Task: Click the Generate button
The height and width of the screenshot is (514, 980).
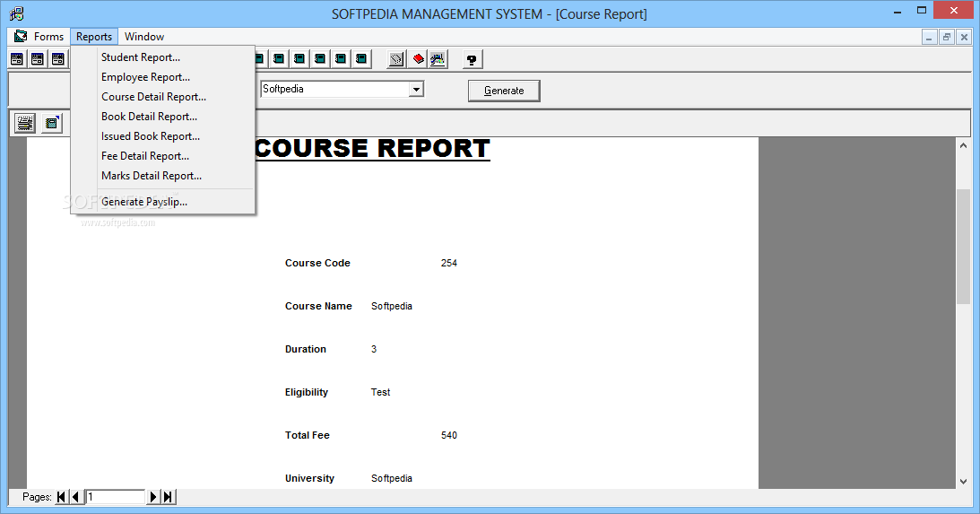Action: 504,91
